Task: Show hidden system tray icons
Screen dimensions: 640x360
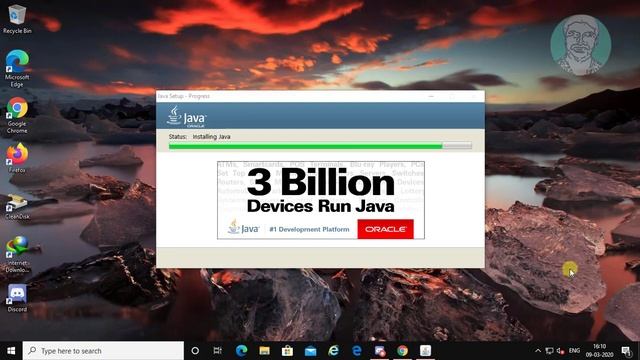Action: point(538,351)
